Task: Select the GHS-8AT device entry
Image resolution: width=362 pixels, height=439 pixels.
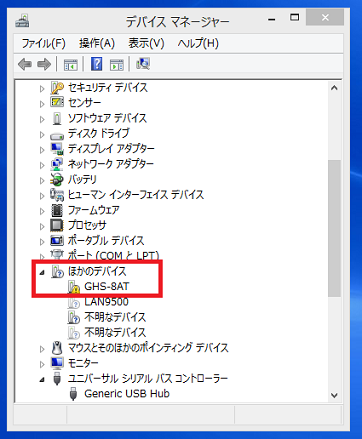Action: pyautogui.click(x=107, y=286)
